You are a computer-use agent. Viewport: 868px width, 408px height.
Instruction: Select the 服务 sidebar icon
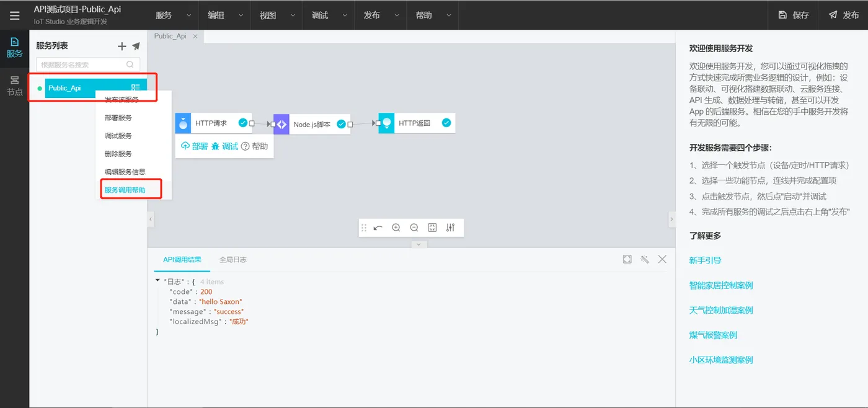[14, 47]
